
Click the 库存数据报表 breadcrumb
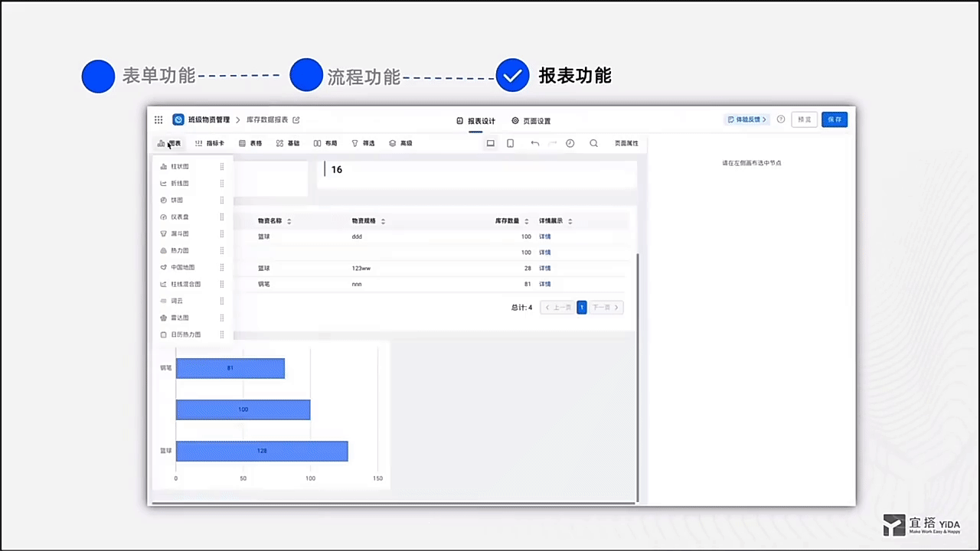point(267,120)
